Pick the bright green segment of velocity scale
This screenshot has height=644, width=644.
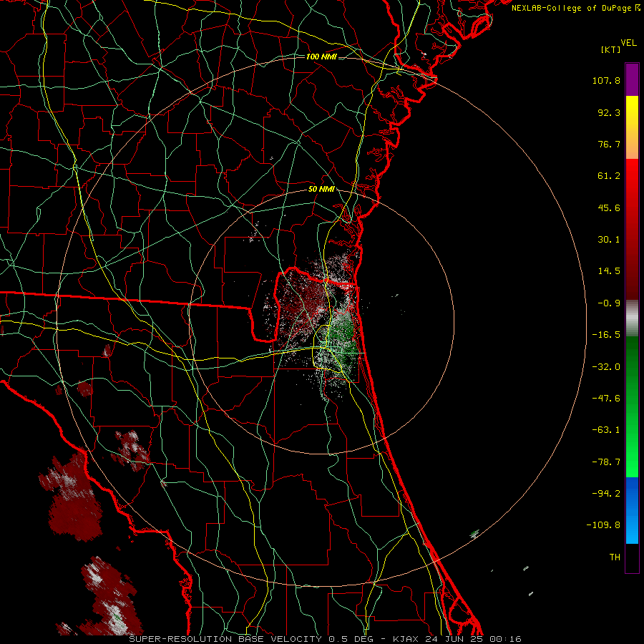pyautogui.click(x=632, y=448)
